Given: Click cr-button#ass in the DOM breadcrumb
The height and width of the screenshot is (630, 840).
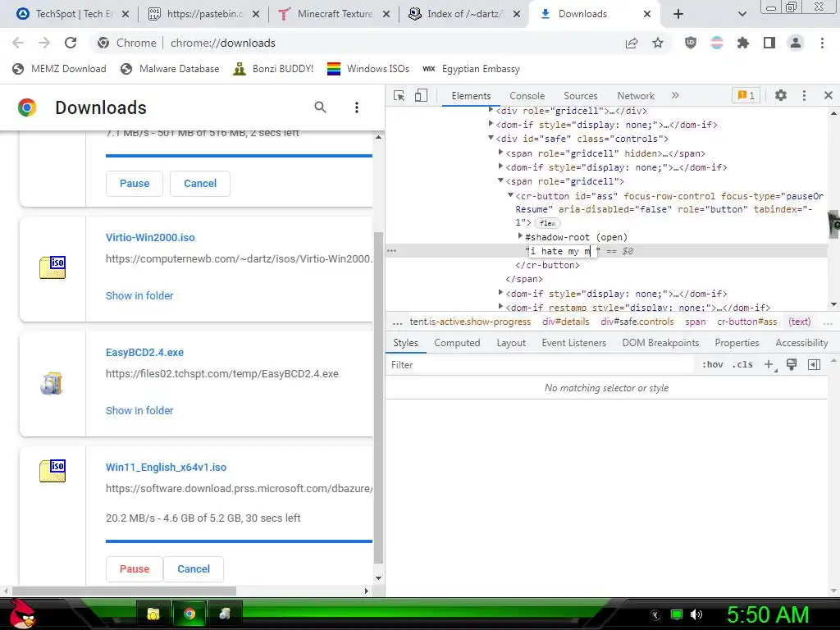Looking at the screenshot, I should 746,322.
